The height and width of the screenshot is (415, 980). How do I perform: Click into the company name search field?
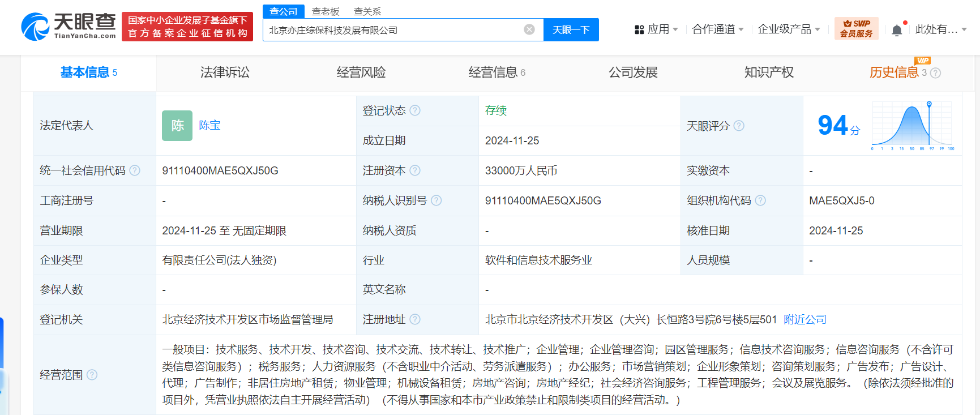[x=391, y=30]
